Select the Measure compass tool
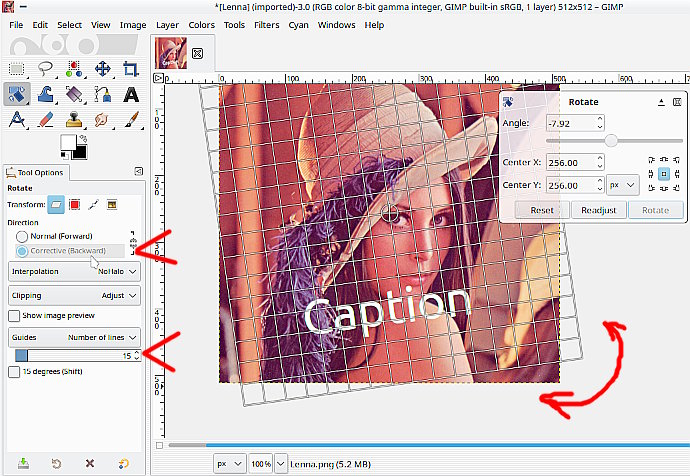The height and width of the screenshot is (476, 690). [x=17, y=120]
